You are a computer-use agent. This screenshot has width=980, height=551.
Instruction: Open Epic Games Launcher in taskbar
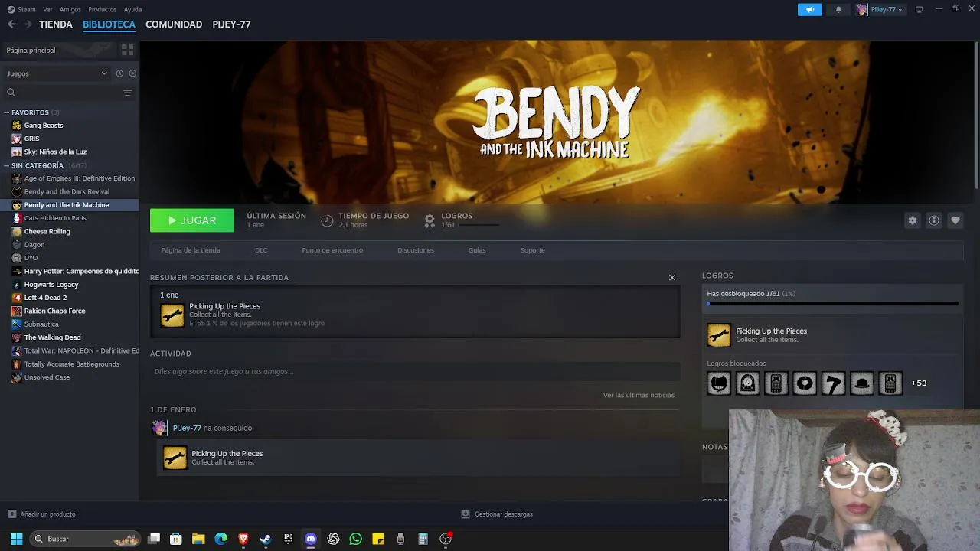click(x=288, y=539)
